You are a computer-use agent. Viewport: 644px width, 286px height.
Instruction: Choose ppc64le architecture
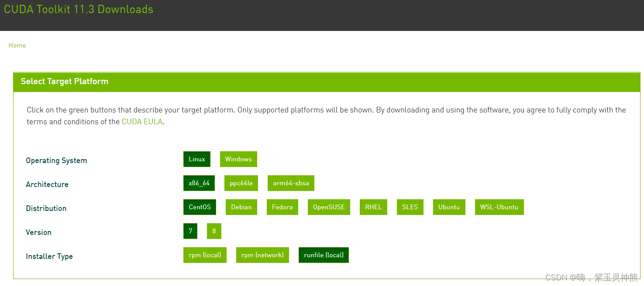[241, 183]
